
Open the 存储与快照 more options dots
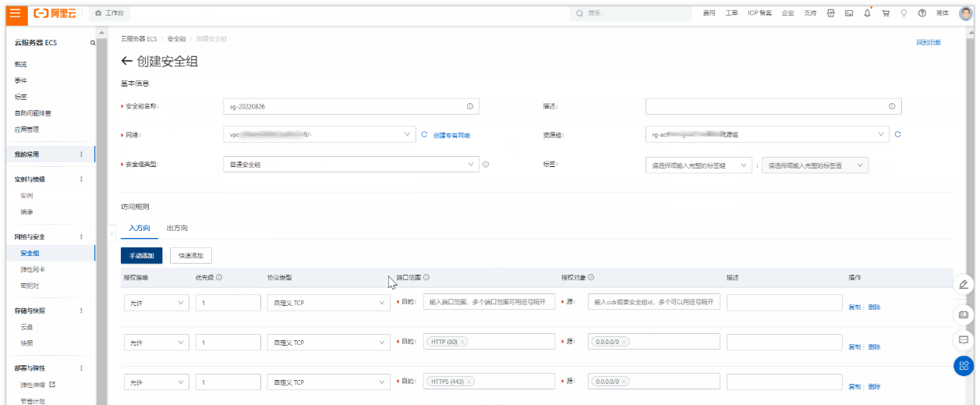(x=82, y=310)
